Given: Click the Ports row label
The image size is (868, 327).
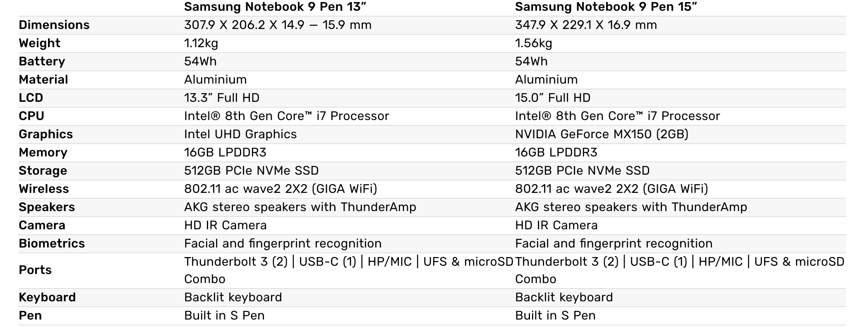Looking at the screenshot, I should 35,270.
